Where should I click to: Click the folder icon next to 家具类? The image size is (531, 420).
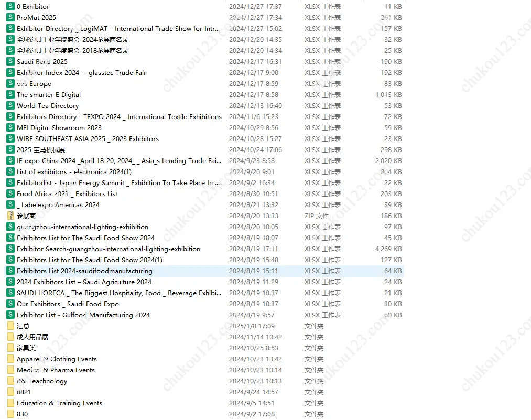10,348
